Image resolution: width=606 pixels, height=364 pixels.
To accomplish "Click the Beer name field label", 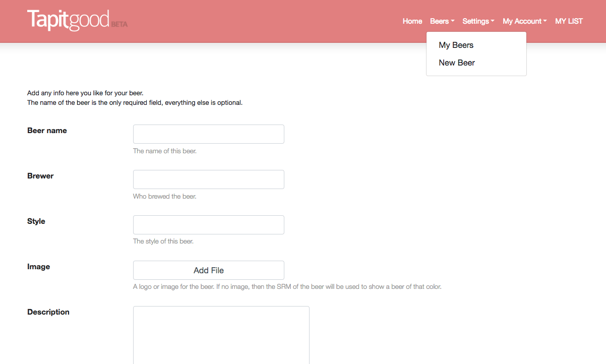I will (47, 131).
